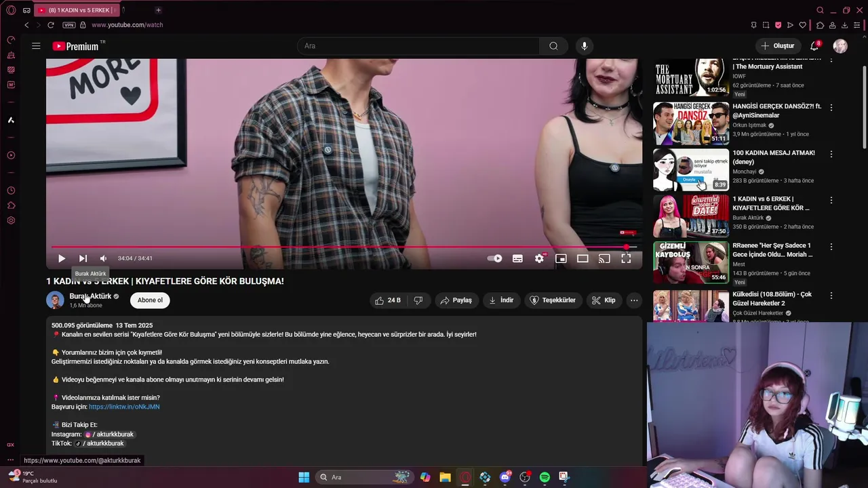
Task: Open browser downloads icon
Action: pyautogui.click(x=845, y=25)
